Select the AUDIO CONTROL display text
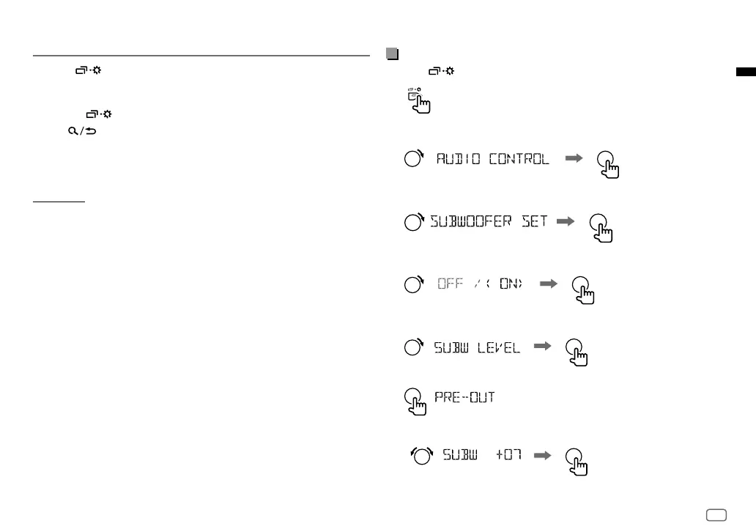Image resolution: width=756 pixels, height=532 pixels. [492, 159]
